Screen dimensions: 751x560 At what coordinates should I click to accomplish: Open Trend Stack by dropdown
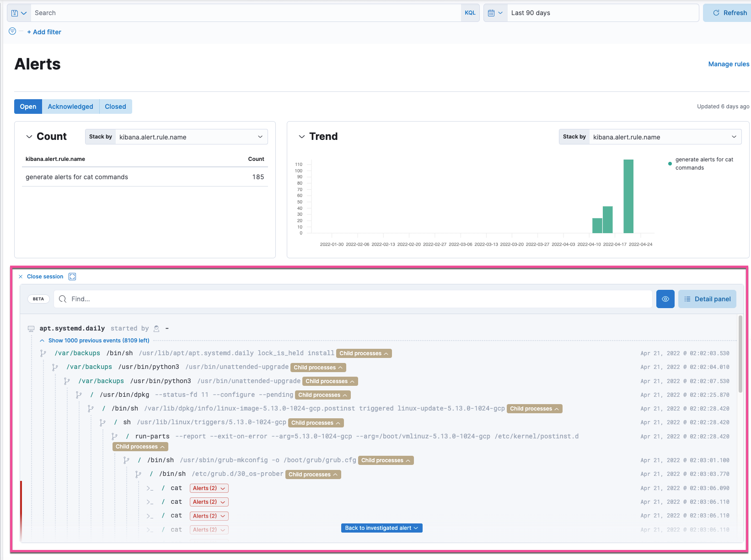[665, 137]
